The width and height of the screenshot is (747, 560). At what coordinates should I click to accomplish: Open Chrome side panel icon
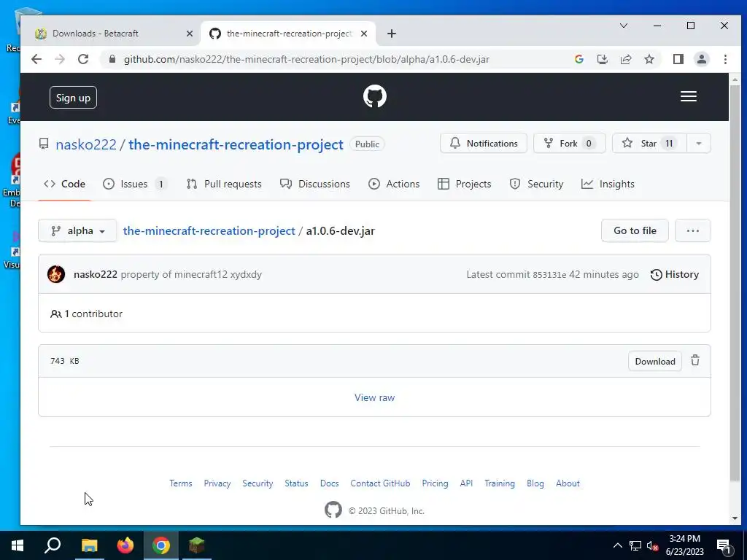[x=678, y=59]
